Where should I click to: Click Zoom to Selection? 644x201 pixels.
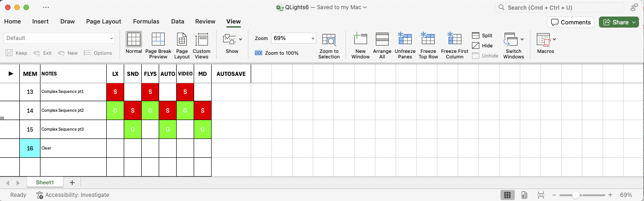329,45
